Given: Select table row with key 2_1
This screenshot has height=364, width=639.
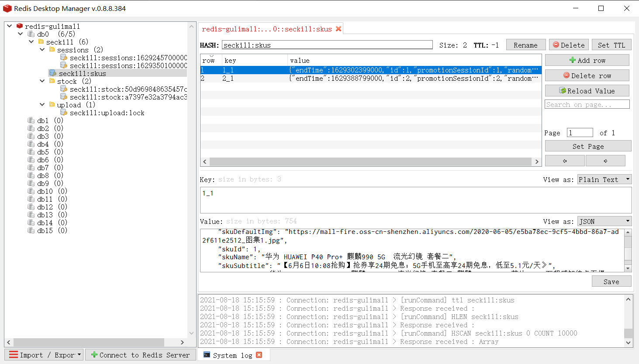Looking at the screenshot, I should 370,79.
